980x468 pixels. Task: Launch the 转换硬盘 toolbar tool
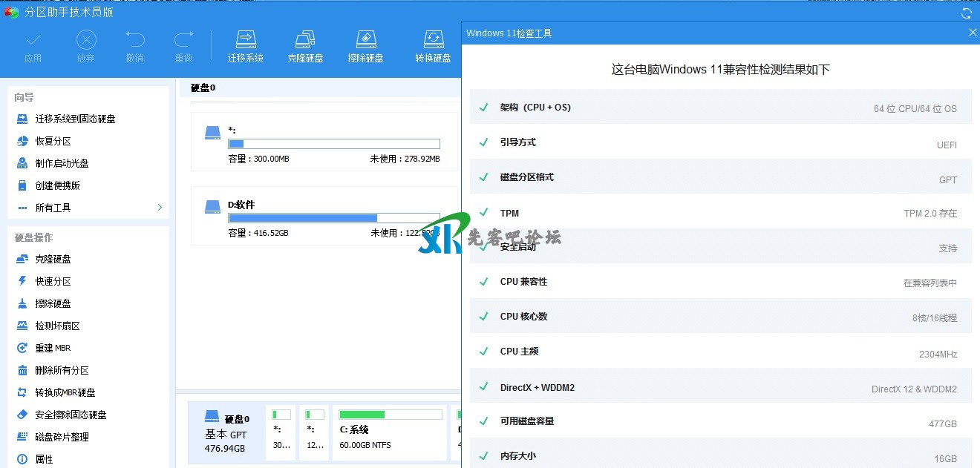433,39
